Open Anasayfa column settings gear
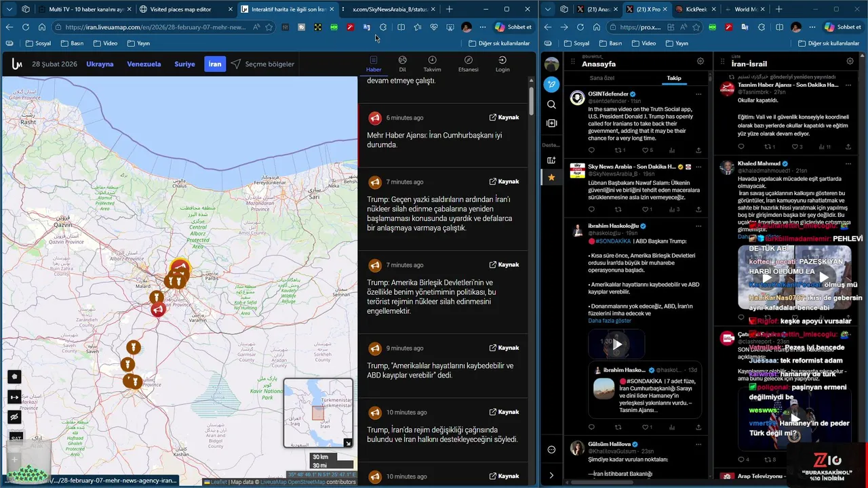This screenshot has height=488, width=868. pyautogui.click(x=701, y=61)
